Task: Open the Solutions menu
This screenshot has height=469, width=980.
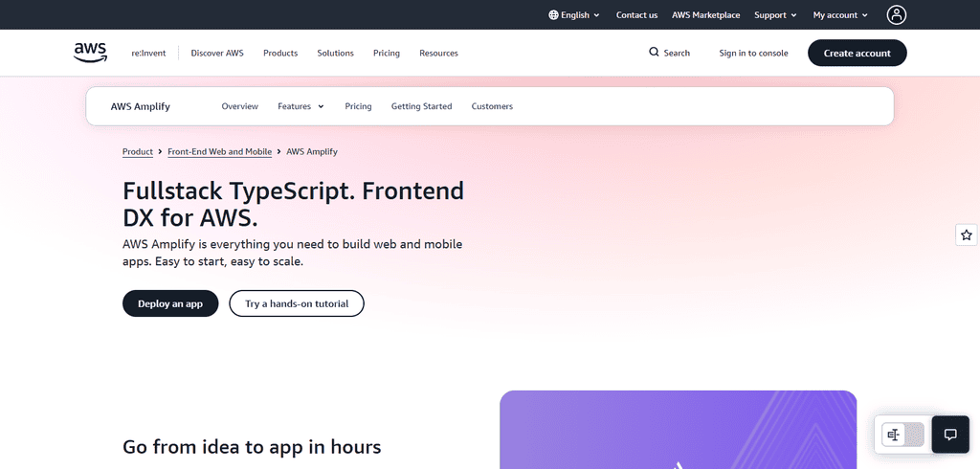Action: point(335,54)
